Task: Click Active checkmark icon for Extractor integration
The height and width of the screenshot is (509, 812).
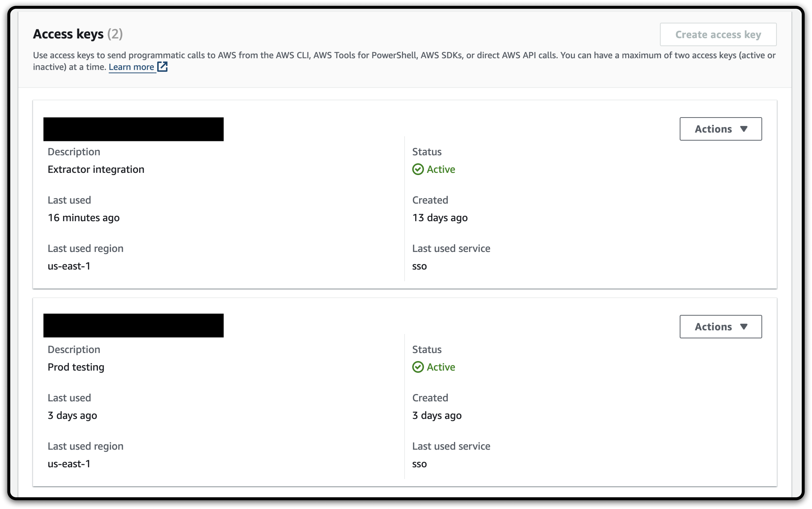Action: tap(418, 169)
